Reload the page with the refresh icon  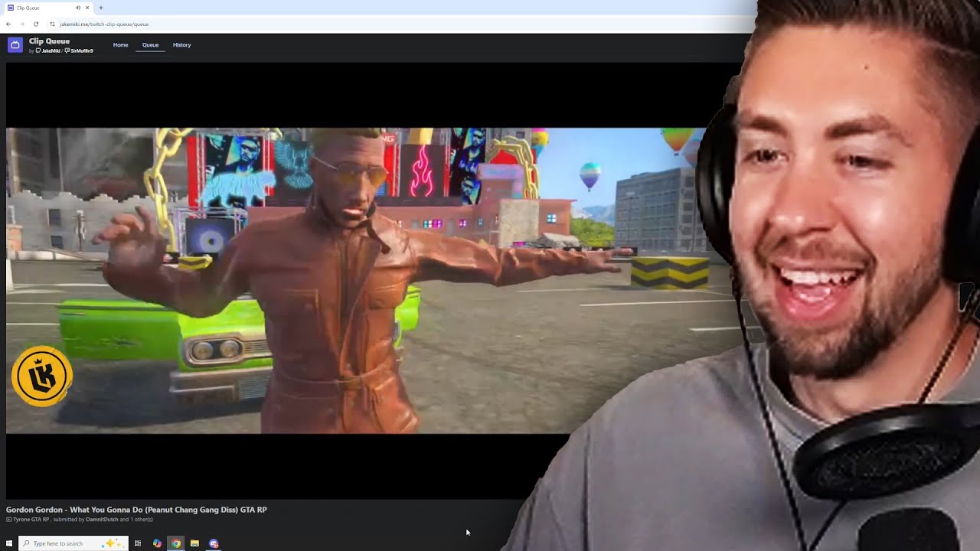tap(35, 24)
